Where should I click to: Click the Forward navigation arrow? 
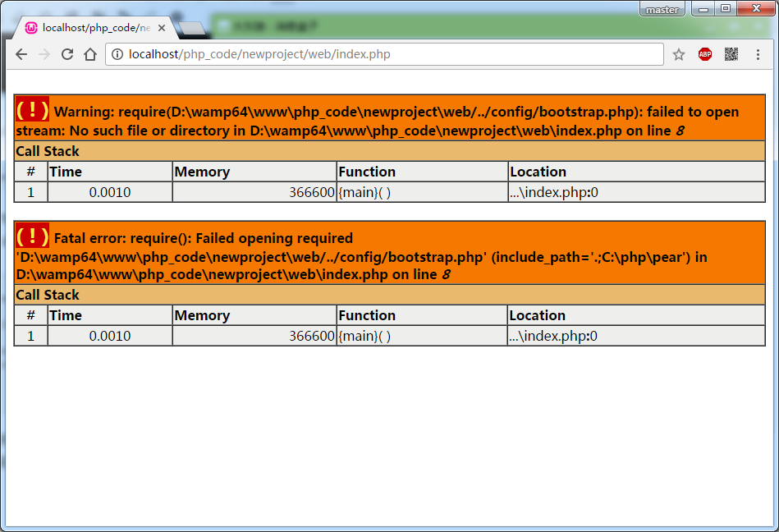44,55
